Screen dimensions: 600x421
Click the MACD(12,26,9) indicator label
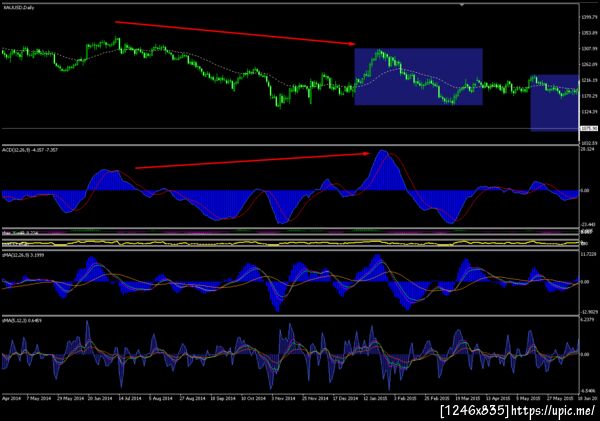(x=30, y=150)
